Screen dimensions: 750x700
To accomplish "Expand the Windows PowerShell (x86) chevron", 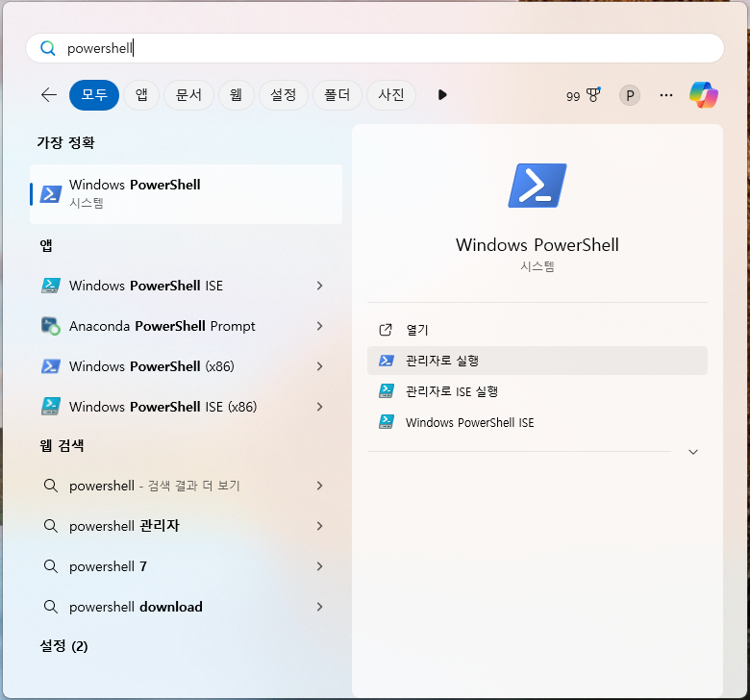I will (x=319, y=366).
